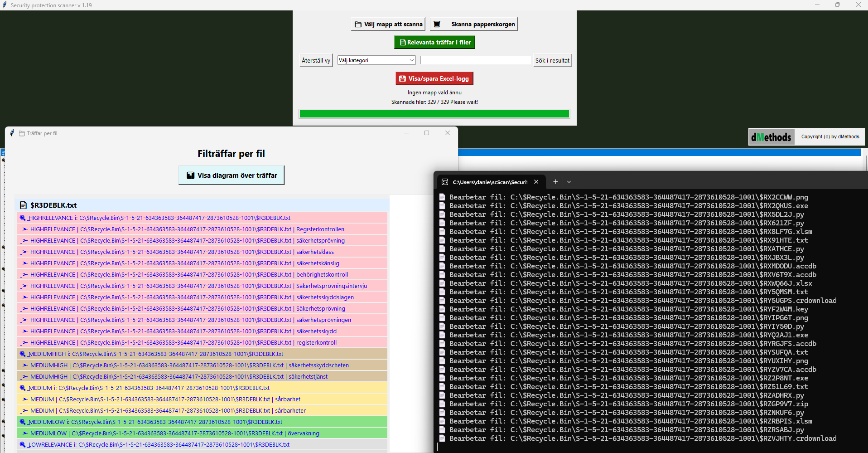Click the document icon on Relevanta träffar i filer

402,43
